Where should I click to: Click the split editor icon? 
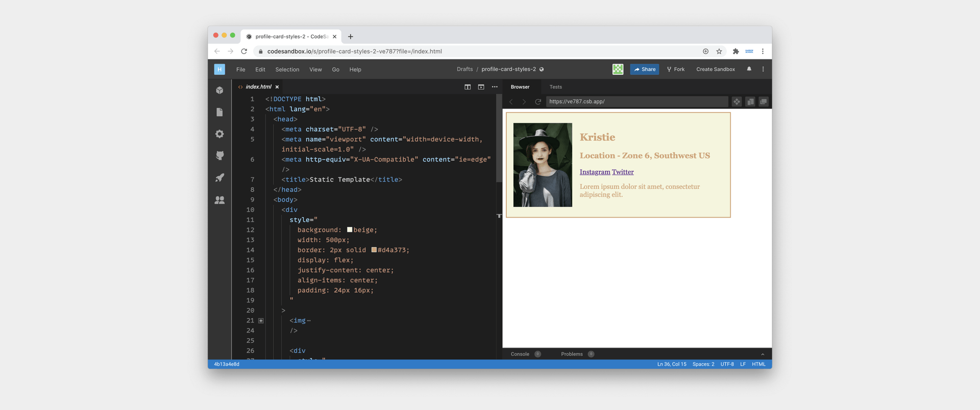coord(468,87)
